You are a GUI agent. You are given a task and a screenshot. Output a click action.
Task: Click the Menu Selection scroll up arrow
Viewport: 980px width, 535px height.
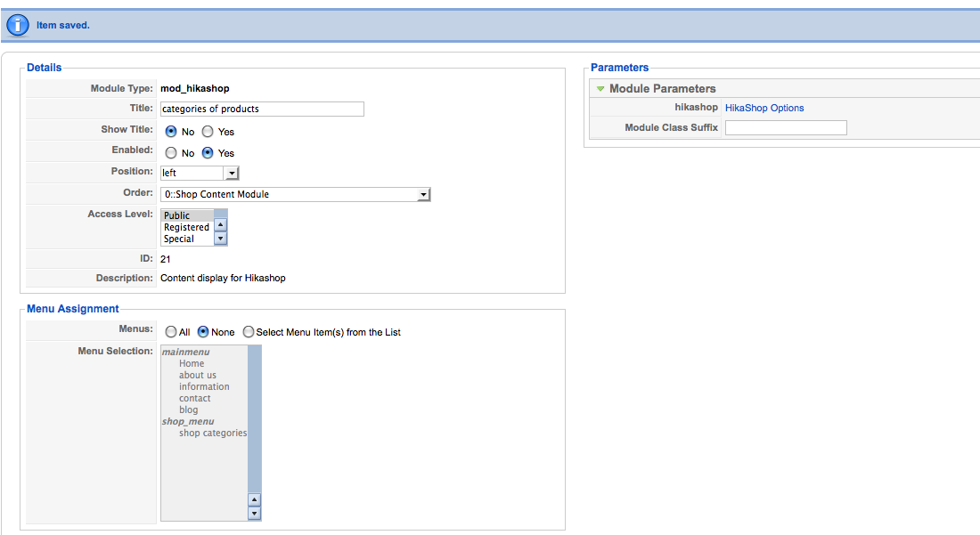click(x=254, y=500)
